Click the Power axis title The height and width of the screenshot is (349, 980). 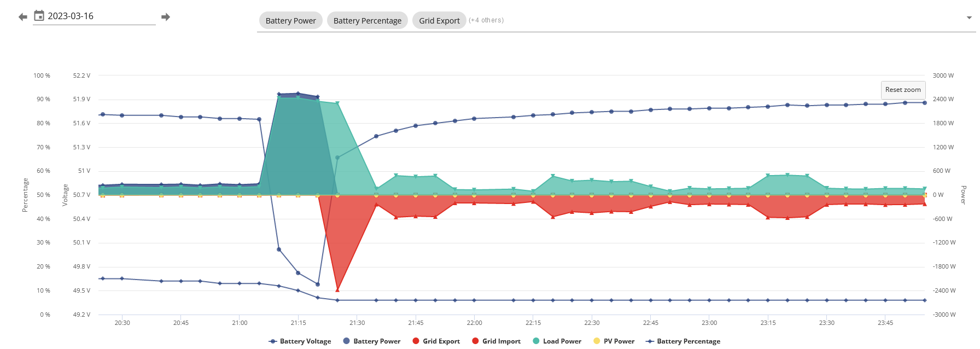coord(964,195)
